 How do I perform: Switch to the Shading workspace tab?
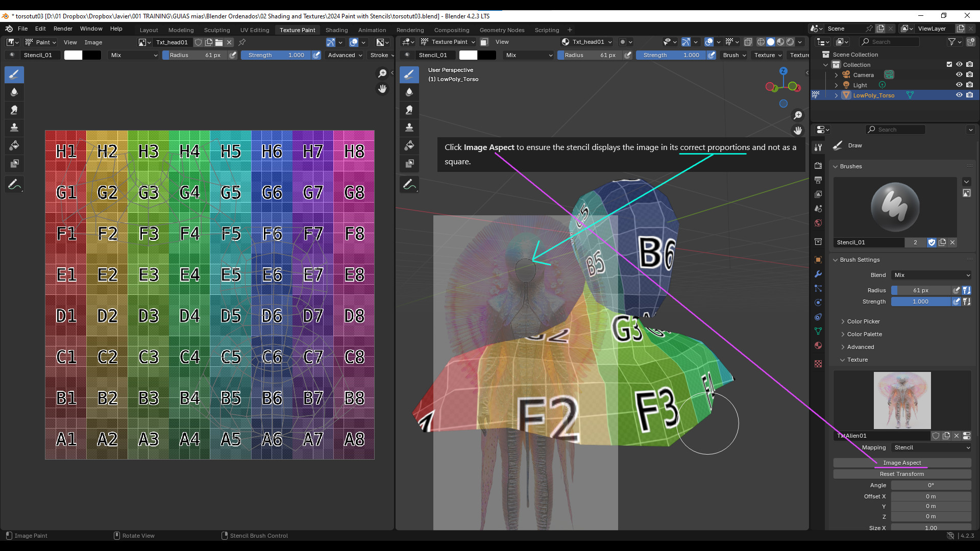(336, 30)
